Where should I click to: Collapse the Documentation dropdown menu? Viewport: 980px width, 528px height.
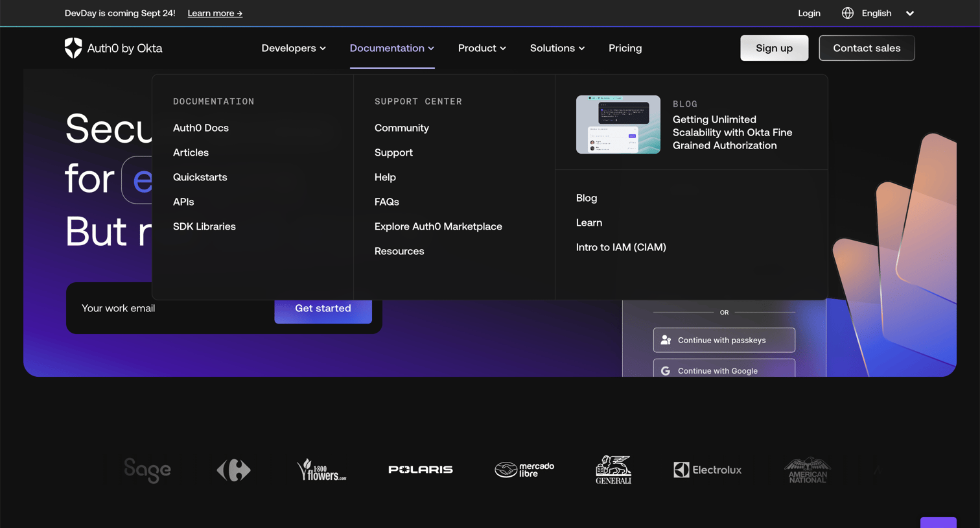(x=392, y=48)
